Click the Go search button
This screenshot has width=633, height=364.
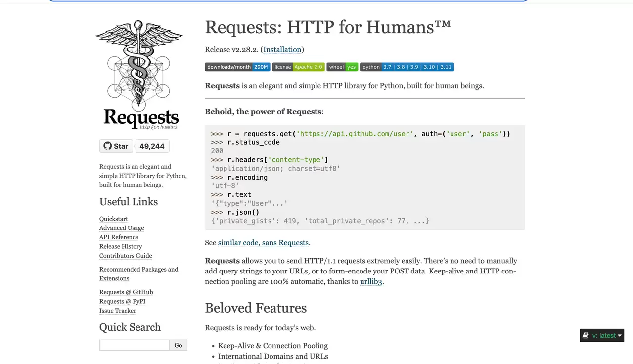[179, 345]
